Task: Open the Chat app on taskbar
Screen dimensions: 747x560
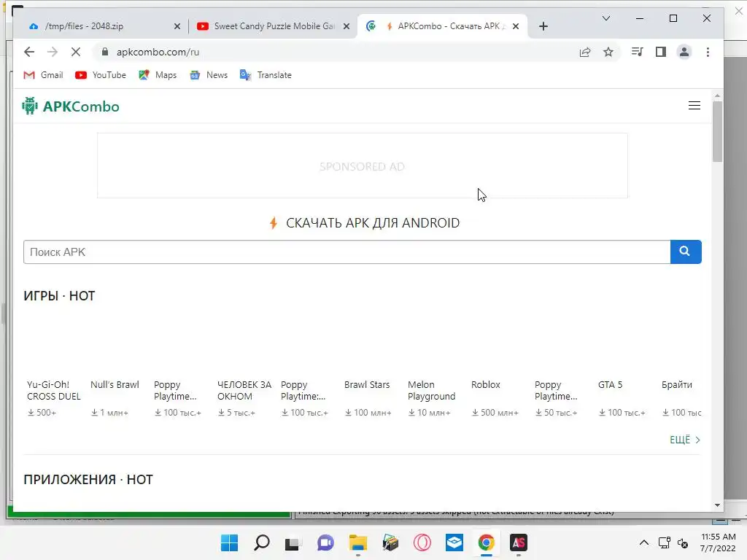Action: click(x=326, y=542)
